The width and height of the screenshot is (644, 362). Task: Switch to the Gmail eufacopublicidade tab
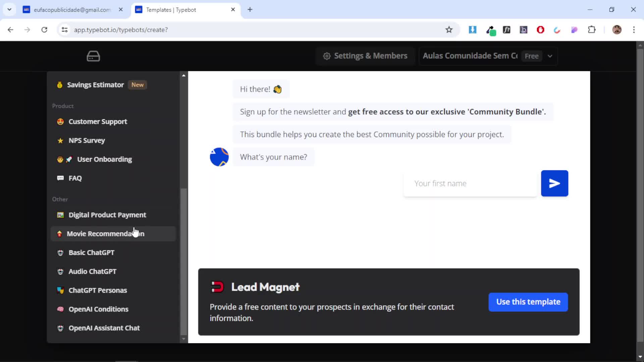coord(72,10)
